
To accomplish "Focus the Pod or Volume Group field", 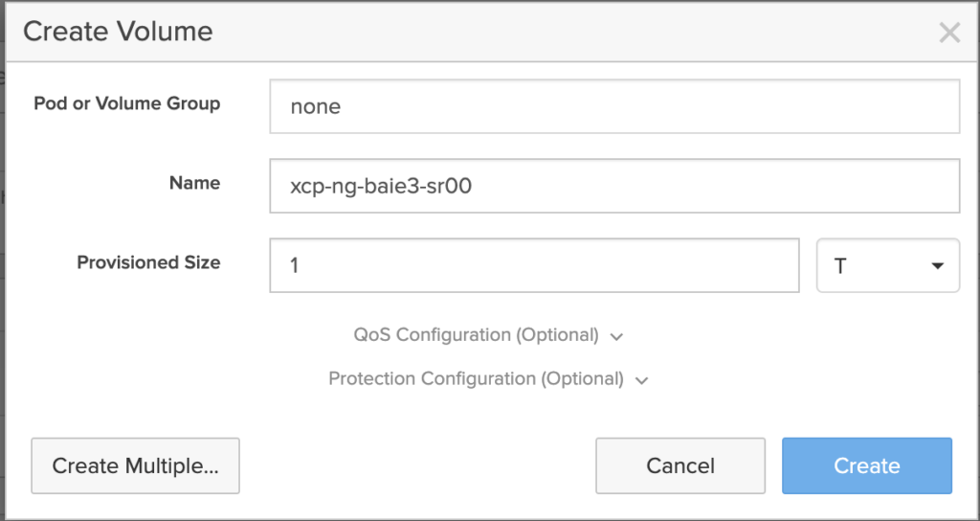I will pos(614,106).
